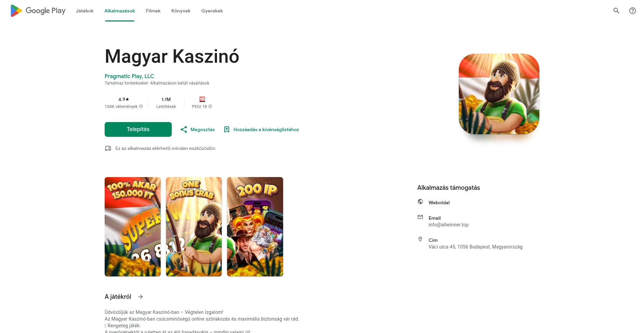Select the Gyerekek tab
This screenshot has width=644, height=333.
click(212, 11)
